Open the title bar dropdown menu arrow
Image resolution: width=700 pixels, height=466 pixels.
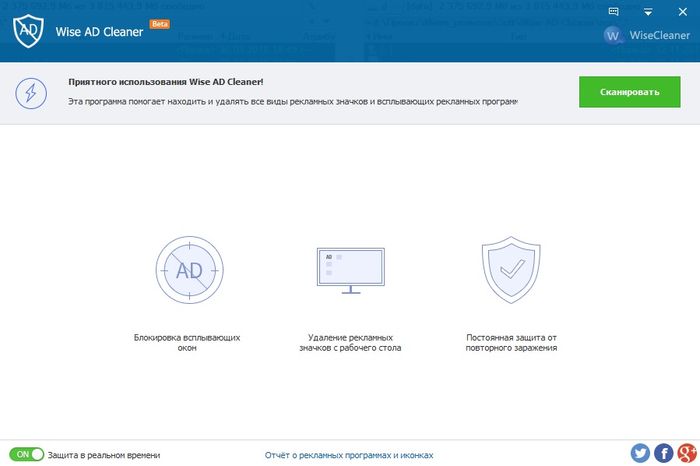(x=648, y=12)
